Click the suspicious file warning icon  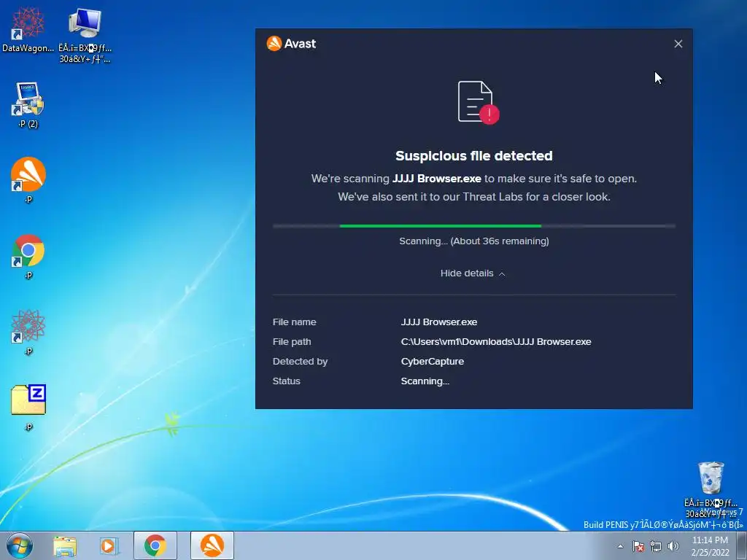coord(478,102)
